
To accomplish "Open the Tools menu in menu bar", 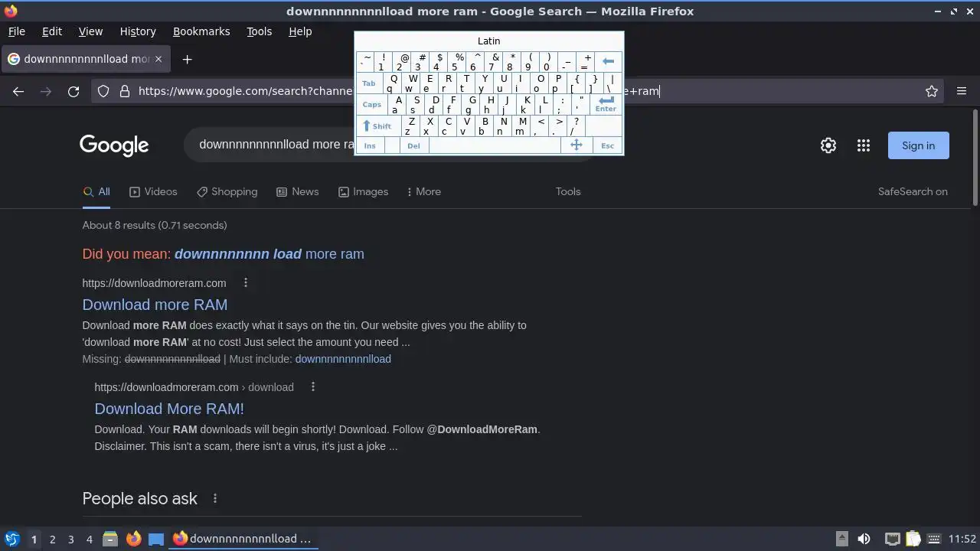I will pyautogui.click(x=259, y=31).
